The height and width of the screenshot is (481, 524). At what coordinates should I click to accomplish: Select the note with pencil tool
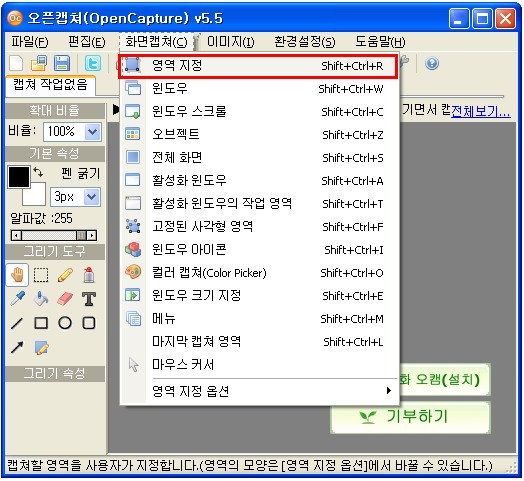point(41,348)
